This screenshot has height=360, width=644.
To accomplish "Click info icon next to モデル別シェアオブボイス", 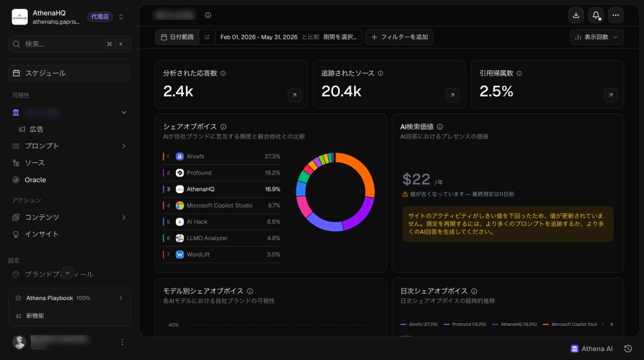I will (x=250, y=291).
